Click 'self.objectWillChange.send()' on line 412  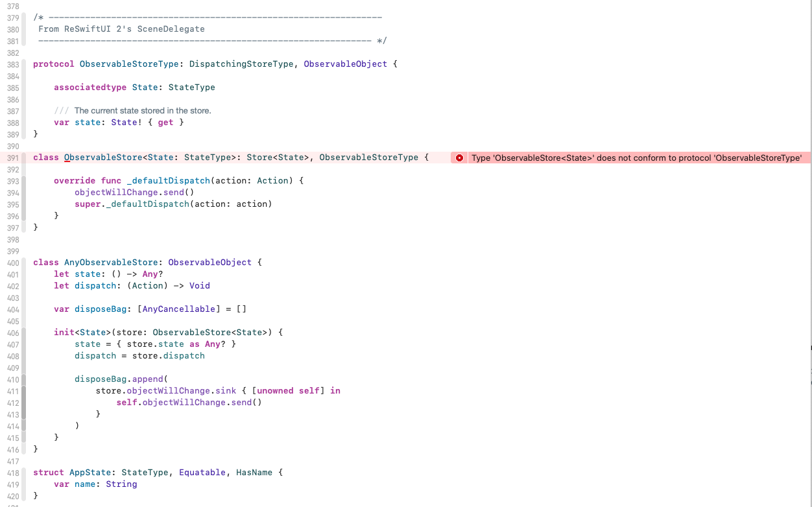189,403
